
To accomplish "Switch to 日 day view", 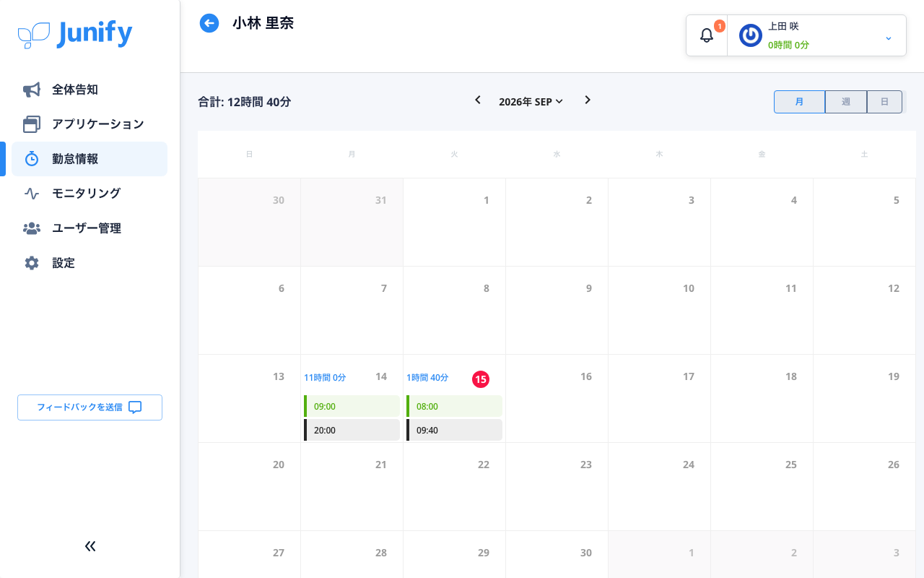I will click(884, 102).
